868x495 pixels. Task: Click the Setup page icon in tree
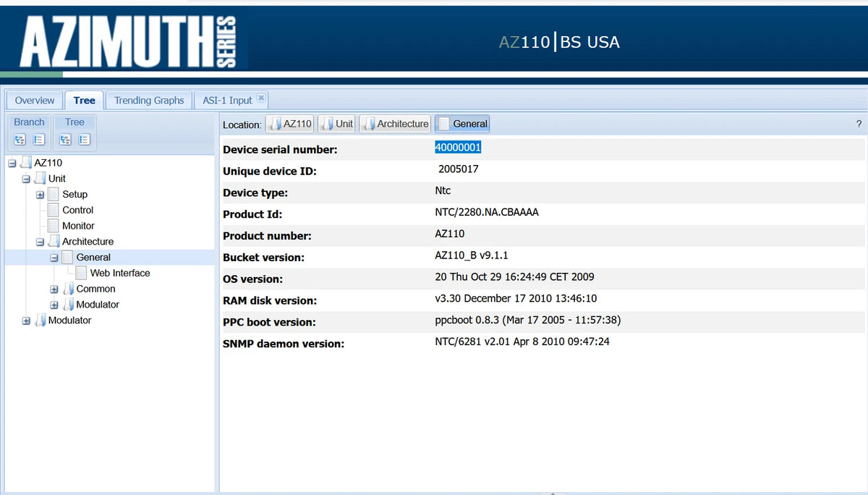53,195
